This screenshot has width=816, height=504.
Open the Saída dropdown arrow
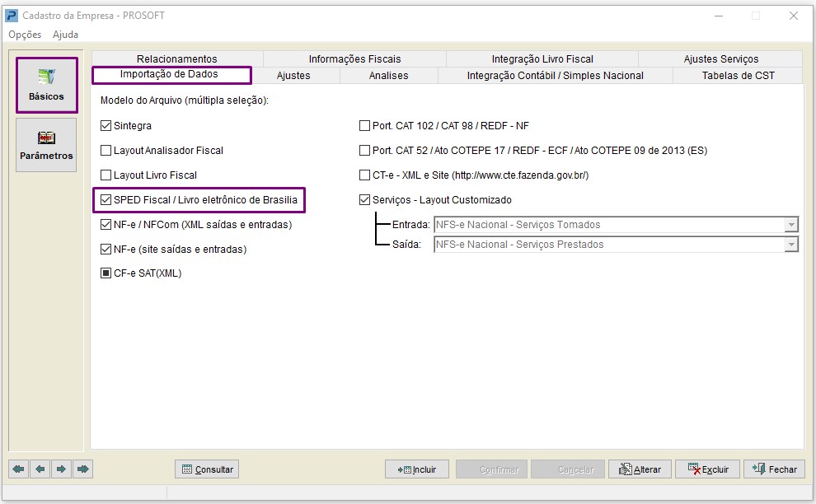791,245
